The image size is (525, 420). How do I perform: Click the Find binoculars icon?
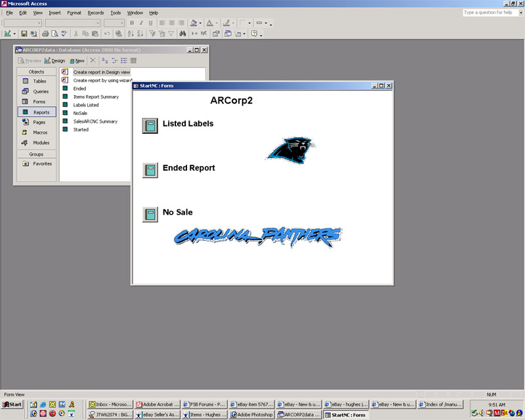182,33
